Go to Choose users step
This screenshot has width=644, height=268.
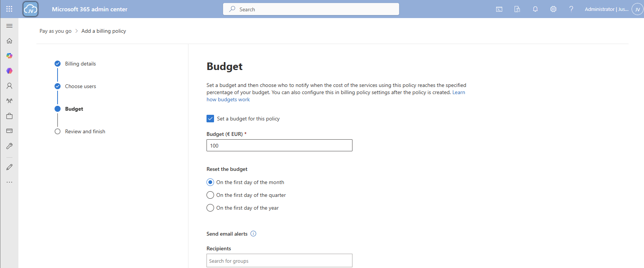point(80,86)
